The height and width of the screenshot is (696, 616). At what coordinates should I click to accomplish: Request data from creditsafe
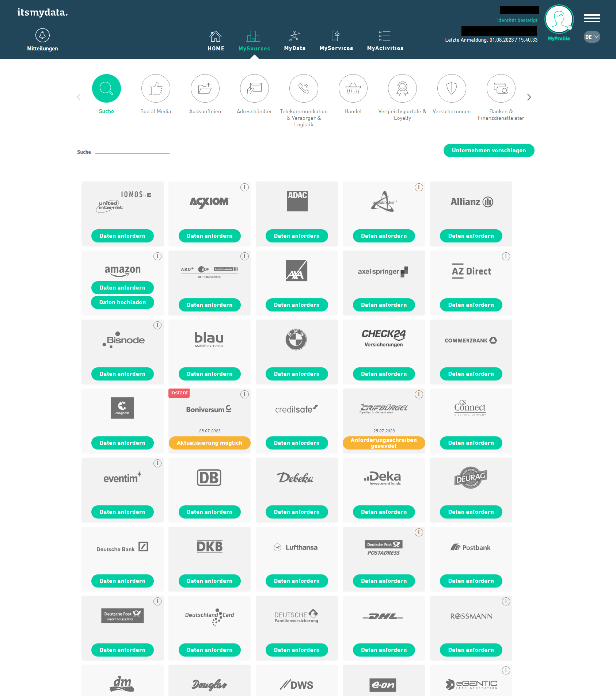click(297, 443)
